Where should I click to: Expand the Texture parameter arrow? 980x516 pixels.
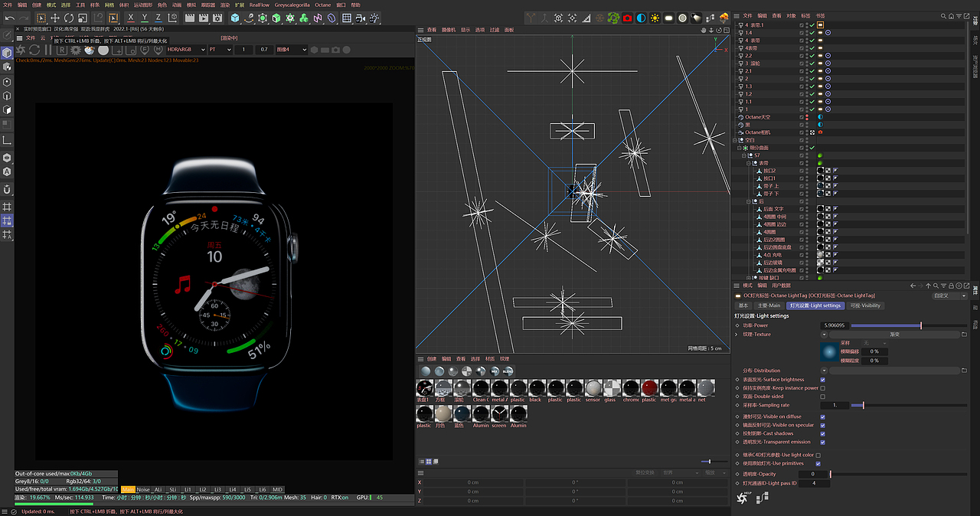point(737,335)
